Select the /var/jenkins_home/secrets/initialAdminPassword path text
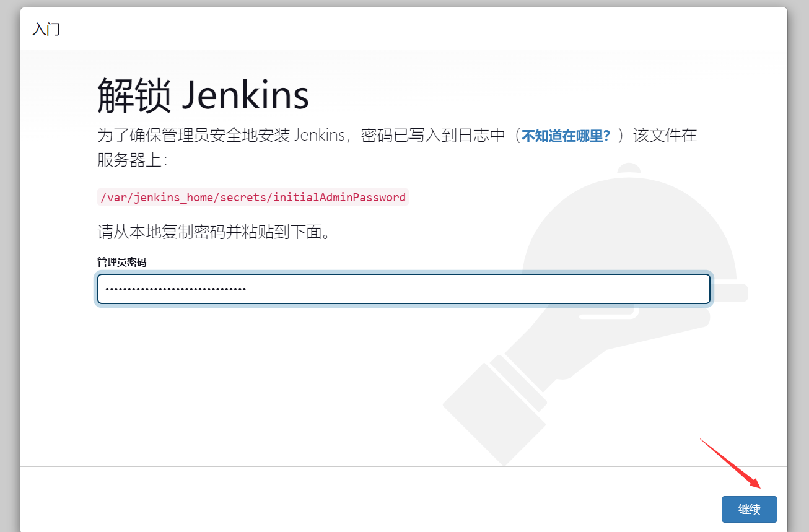 [x=253, y=198]
